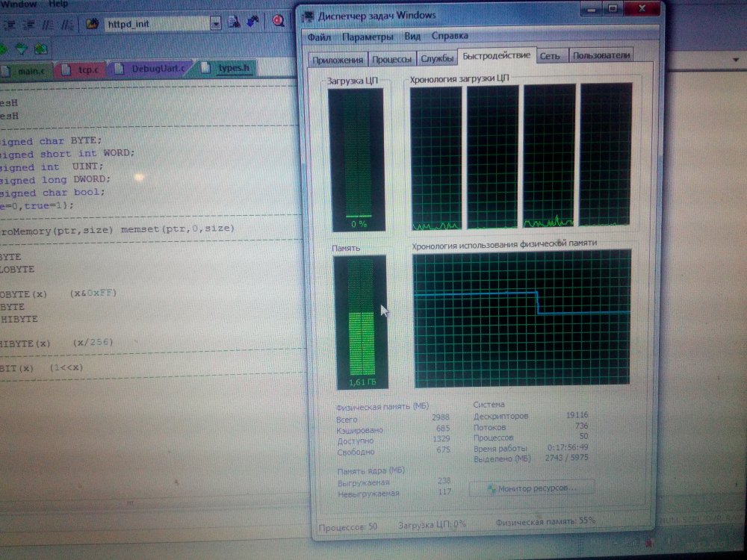Click the Task Manager title bar icon
The width and height of the screenshot is (747, 560).
coord(308,14)
